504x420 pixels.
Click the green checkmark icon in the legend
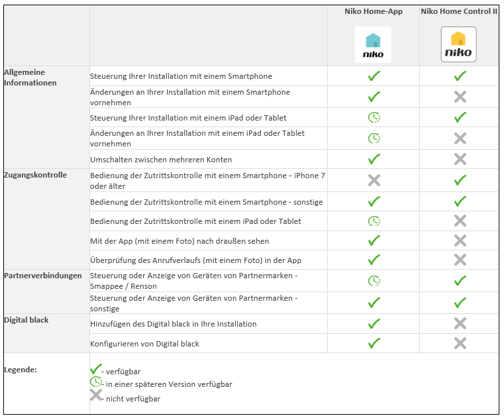tap(96, 369)
